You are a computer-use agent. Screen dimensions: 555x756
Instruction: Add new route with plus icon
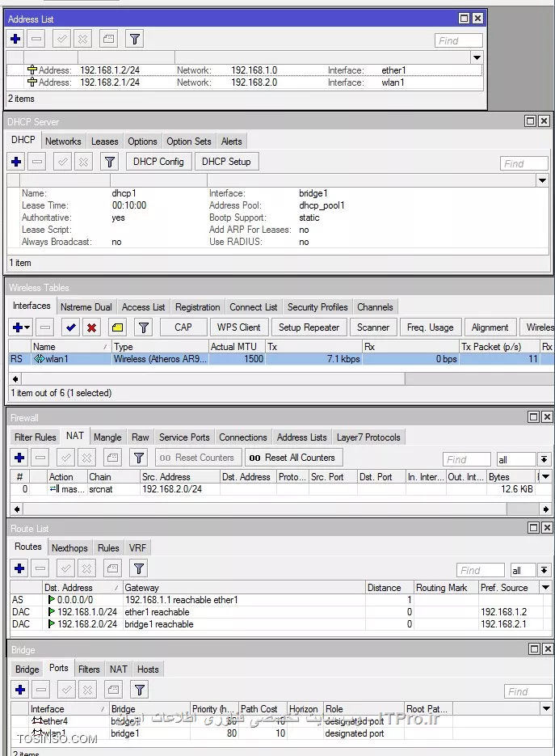[19, 568]
